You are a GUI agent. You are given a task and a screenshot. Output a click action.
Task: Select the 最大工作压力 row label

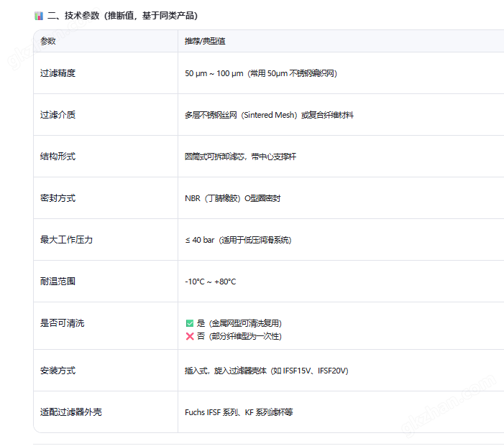tap(66, 240)
